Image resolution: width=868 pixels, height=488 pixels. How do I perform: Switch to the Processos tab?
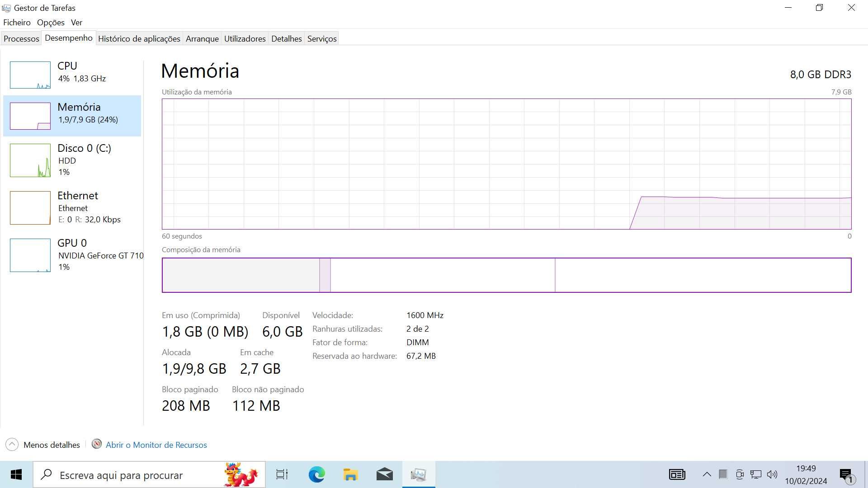click(21, 38)
